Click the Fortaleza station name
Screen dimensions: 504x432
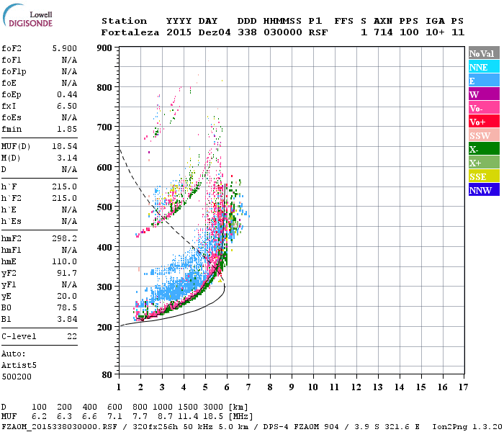point(130,32)
